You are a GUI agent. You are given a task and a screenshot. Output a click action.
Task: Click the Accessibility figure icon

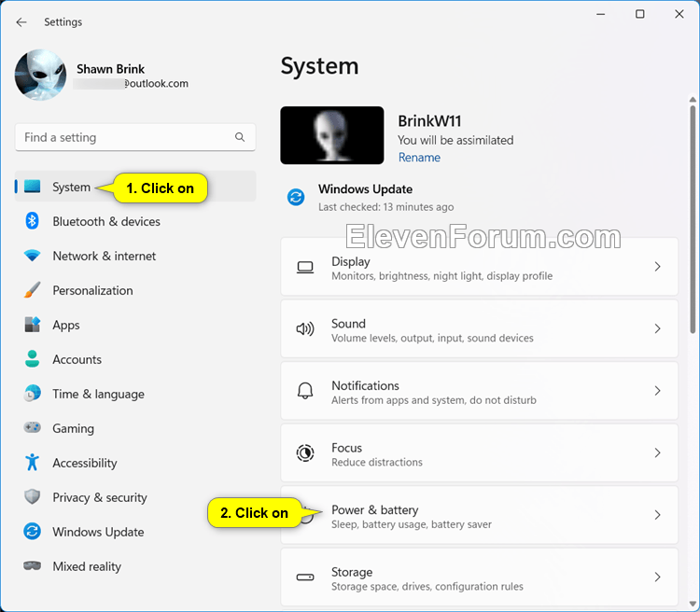(32, 463)
